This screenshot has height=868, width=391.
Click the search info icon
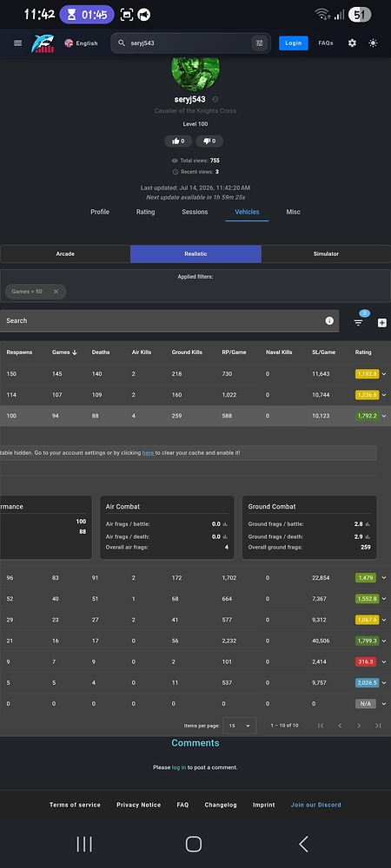tap(329, 320)
